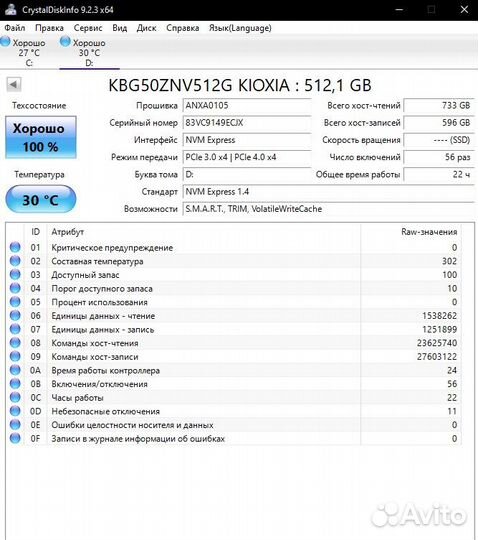Click status icon of Команды хост-записи row

[x=15, y=356]
